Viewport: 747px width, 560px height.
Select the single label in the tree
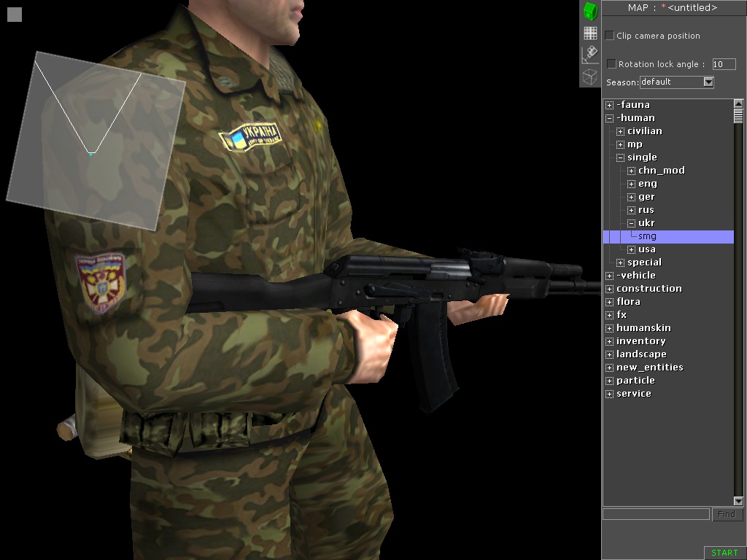pyautogui.click(x=642, y=157)
